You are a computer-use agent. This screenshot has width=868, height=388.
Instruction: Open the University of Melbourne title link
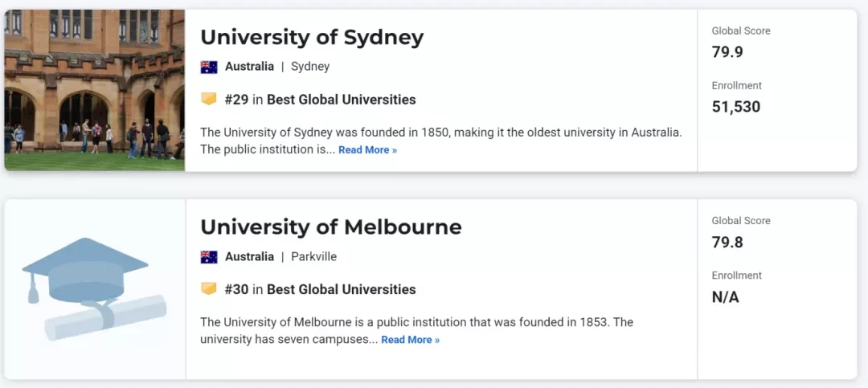pos(331,227)
